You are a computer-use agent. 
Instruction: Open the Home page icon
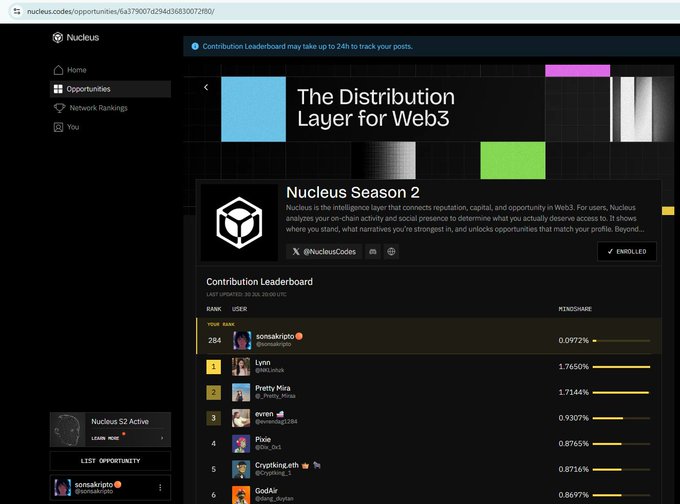(x=59, y=70)
